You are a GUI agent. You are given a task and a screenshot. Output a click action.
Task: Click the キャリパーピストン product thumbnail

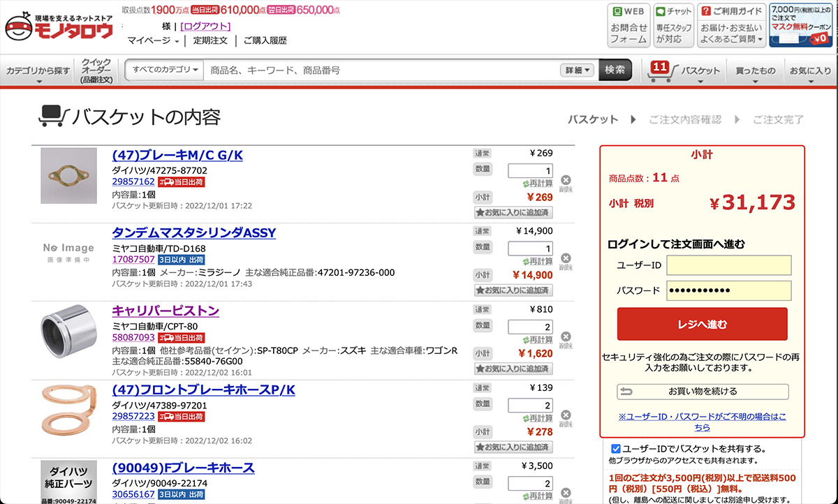pyautogui.click(x=68, y=332)
